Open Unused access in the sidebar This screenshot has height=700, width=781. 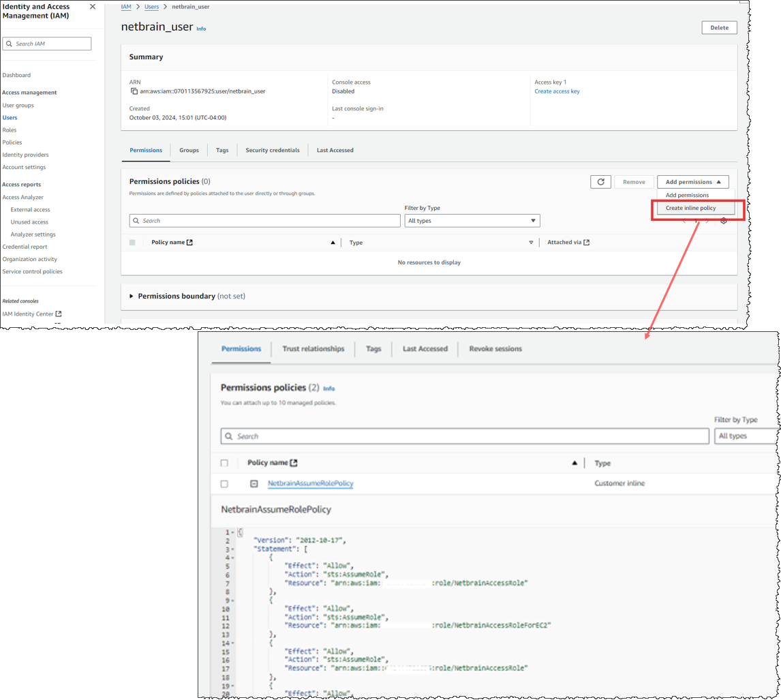29,222
